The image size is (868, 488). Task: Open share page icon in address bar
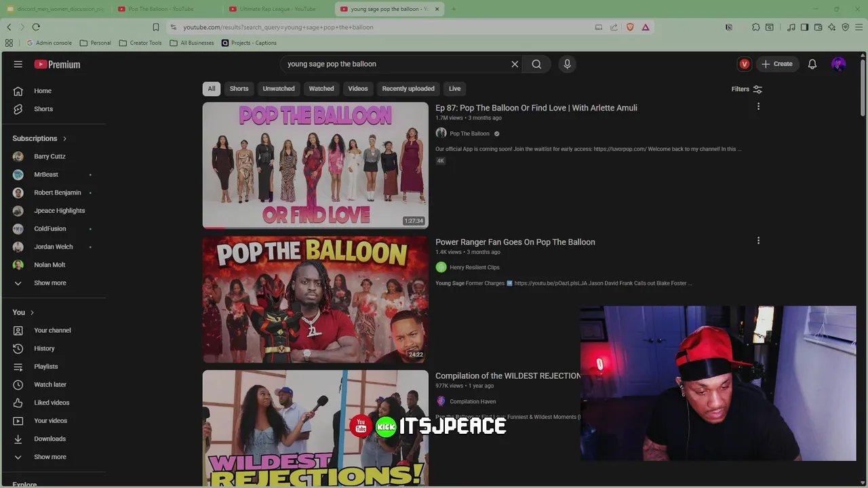pyautogui.click(x=614, y=27)
